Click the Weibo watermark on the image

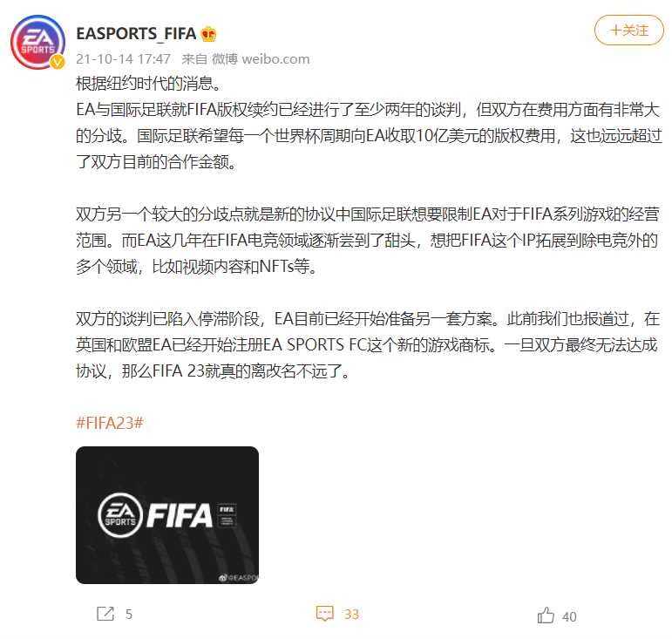pos(238,578)
